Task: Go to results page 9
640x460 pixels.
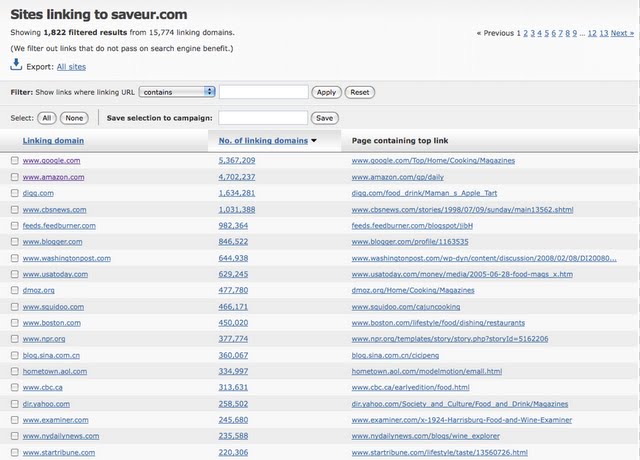Action: tap(575, 33)
